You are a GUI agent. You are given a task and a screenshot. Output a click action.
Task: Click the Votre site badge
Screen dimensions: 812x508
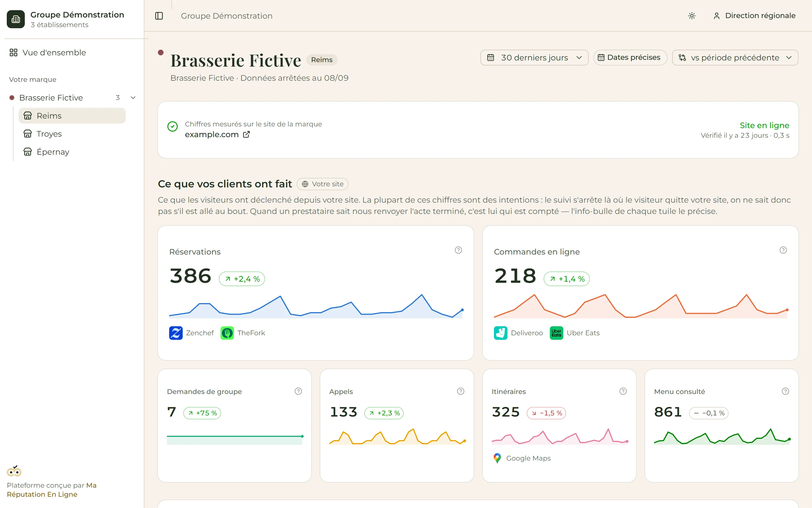pyautogui.click(x=323, y=184)
